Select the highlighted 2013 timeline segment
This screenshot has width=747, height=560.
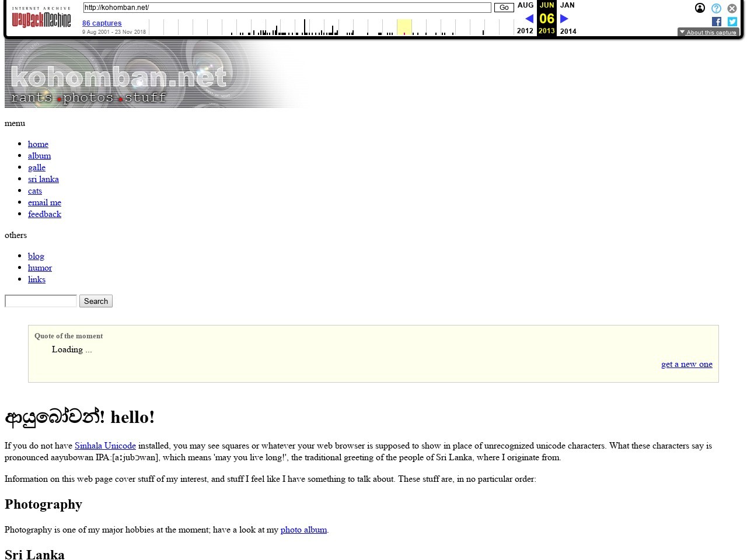point(404,27)
